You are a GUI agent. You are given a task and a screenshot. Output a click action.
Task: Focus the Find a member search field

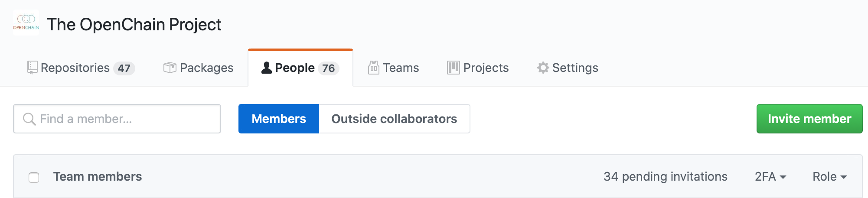pyautogui.click(x=117, y=119)
